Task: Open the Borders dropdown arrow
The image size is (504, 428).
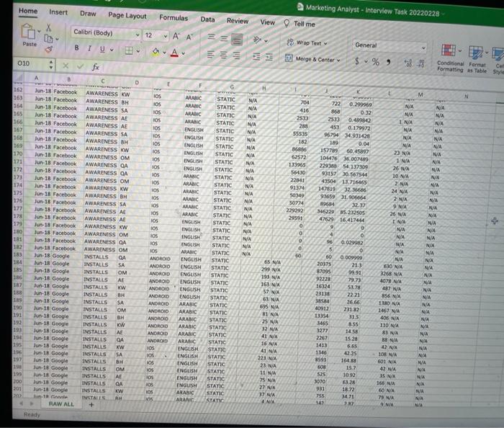Action: pyautogui.click(x=138, y=51)
